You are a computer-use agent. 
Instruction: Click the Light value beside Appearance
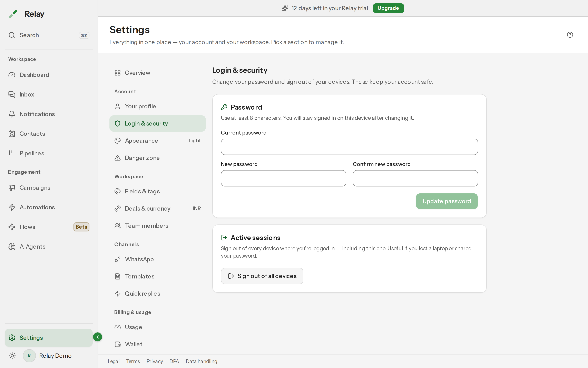(195, 141)
